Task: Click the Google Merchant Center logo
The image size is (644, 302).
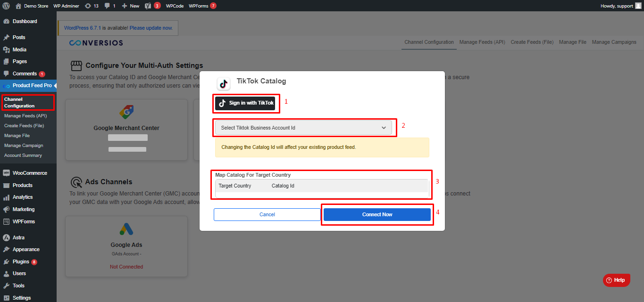Action: (x=126, y=113)
